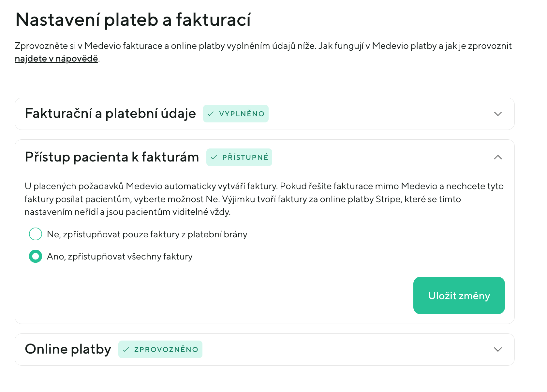547x392 pixels.
Task: Click the VYPLNĚNO status badge
Action: (x=236, y=114)
